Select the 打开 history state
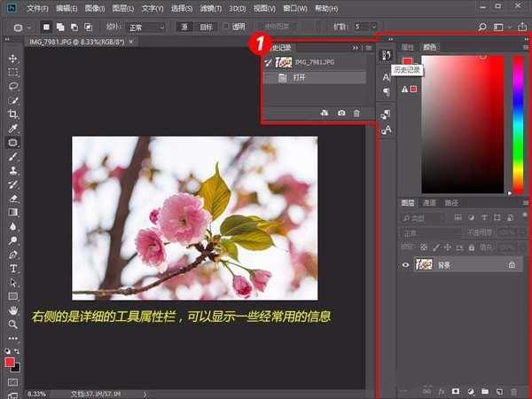The height and width of the screenshot is (399, 532). 300,78
